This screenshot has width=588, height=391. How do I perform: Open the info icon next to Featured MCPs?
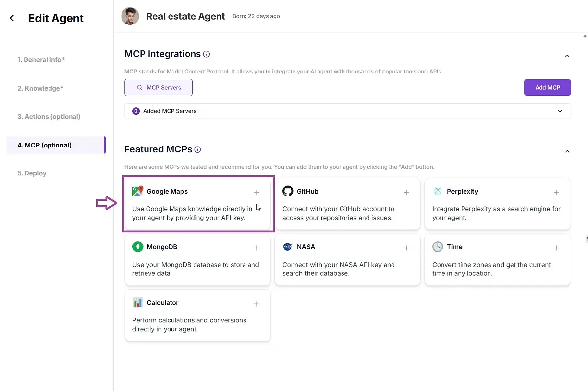click(x=197, y=149)
